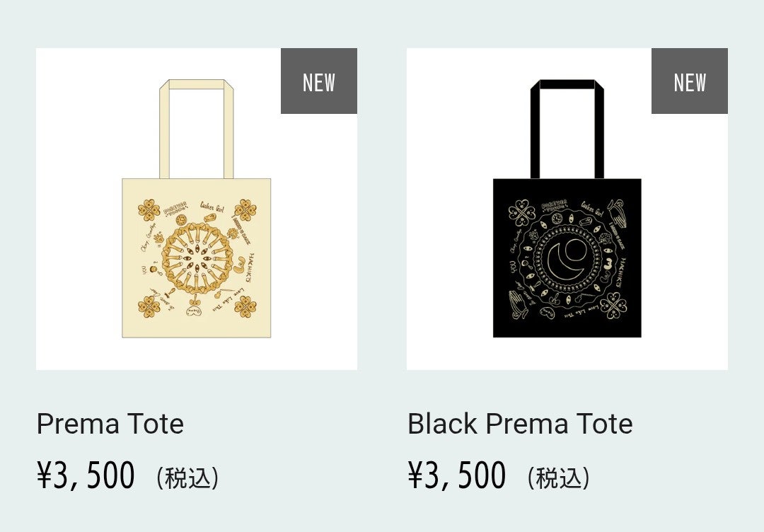Click the ¥3,500 price under Black Prema Tote

[456, 475]
